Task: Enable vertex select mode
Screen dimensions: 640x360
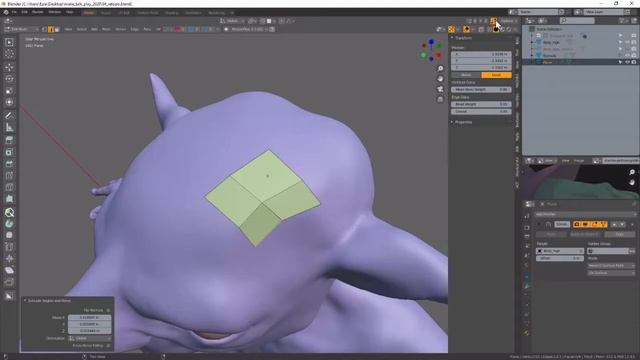Action: click(x=45, y=29)
